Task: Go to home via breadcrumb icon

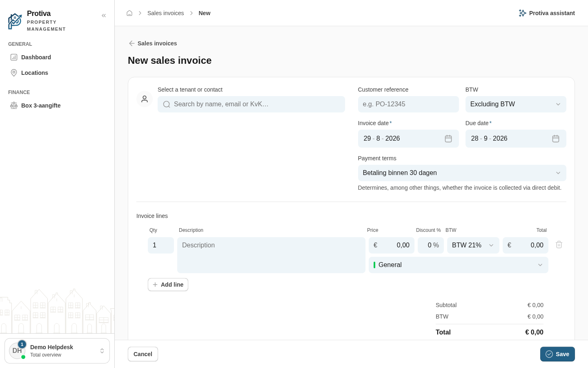Action: (x=129, y=13)
